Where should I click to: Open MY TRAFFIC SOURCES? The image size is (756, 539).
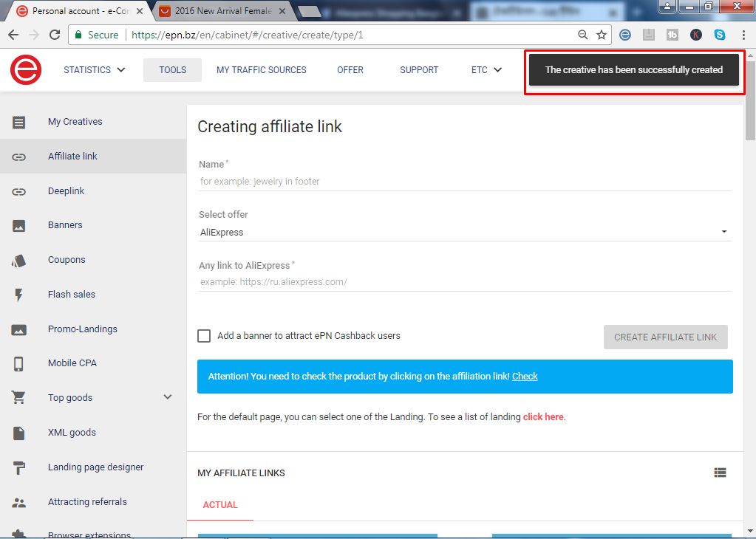pyautogui.click(x=262, y=70)
